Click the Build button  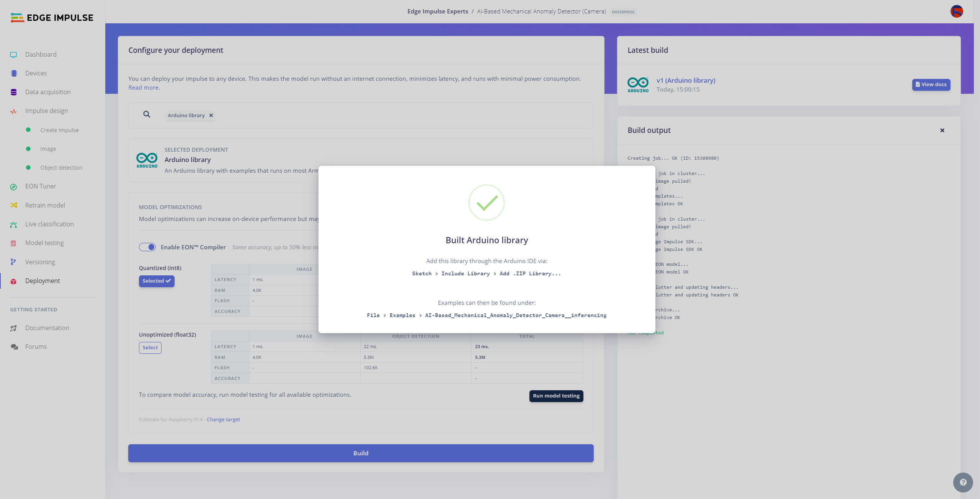(x=361, y=453)
